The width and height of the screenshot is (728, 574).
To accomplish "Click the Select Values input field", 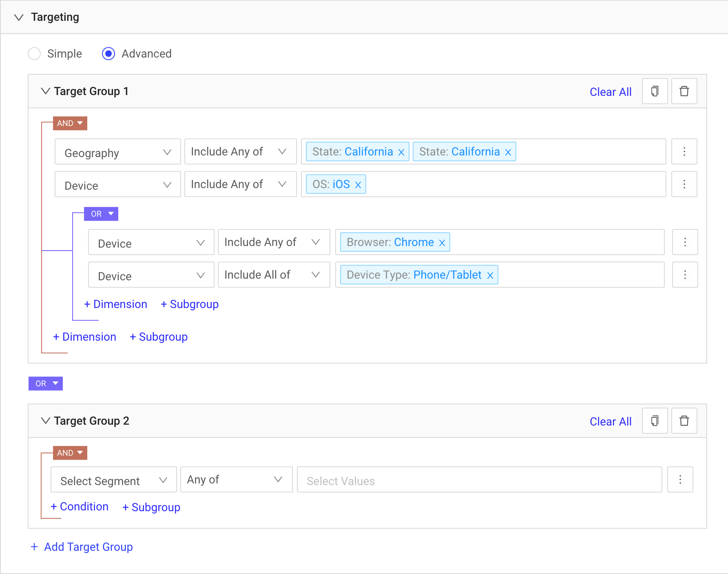I will (x=480, y=479).
